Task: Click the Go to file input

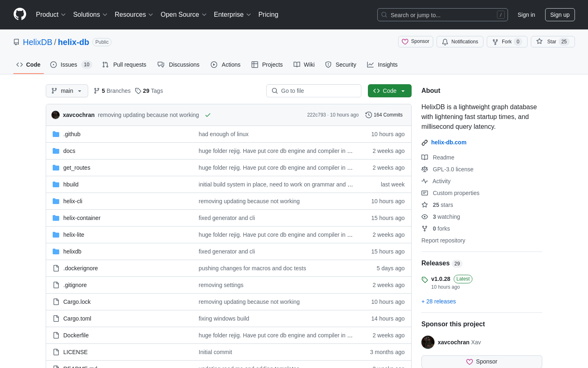Action: click(314, 91)
